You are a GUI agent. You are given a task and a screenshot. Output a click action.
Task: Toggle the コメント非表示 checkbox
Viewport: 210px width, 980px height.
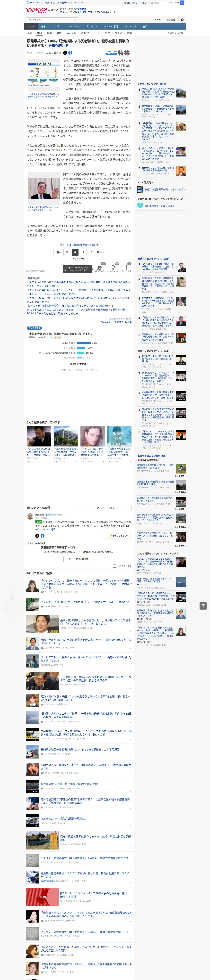click(x=115, y=566)
